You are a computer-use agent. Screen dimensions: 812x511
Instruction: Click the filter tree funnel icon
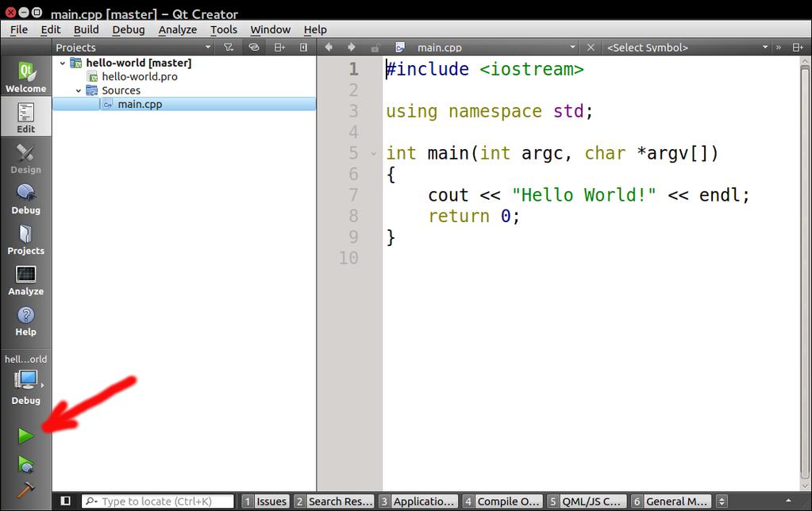(x=229, y=47)
